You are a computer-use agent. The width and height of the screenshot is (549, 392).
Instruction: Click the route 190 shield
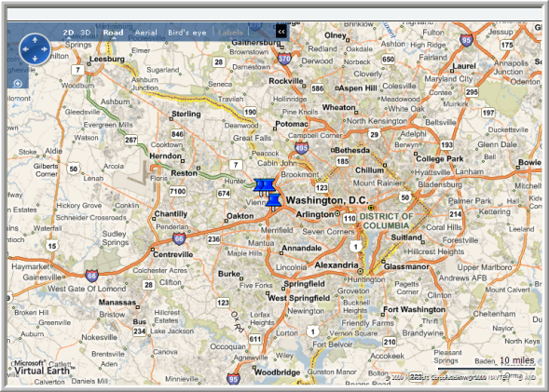click(250, 113)
